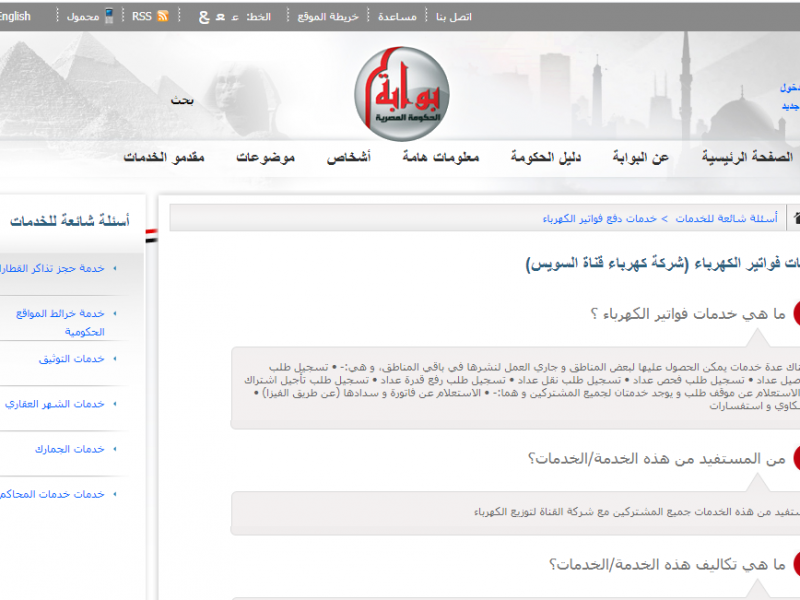Open the مساعدة help link
The height and width of the screenshot is (600, 800).
pyautogui.click(x=397, y=17)
